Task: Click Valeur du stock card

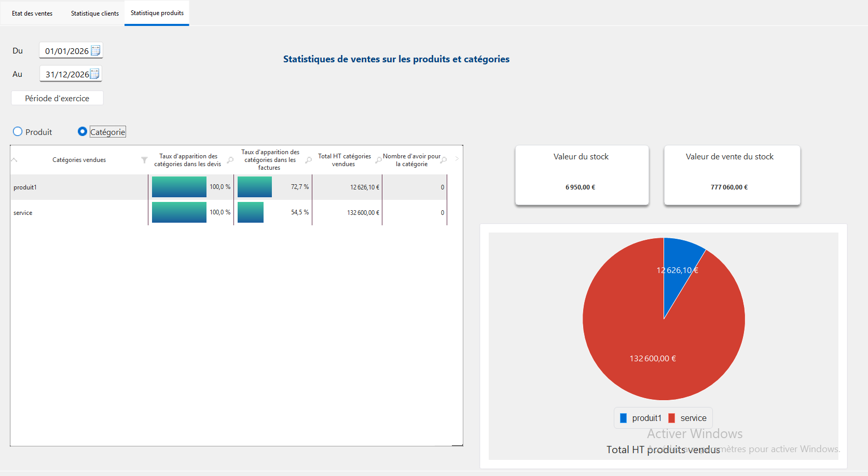Action: click(x=582, y=175)
